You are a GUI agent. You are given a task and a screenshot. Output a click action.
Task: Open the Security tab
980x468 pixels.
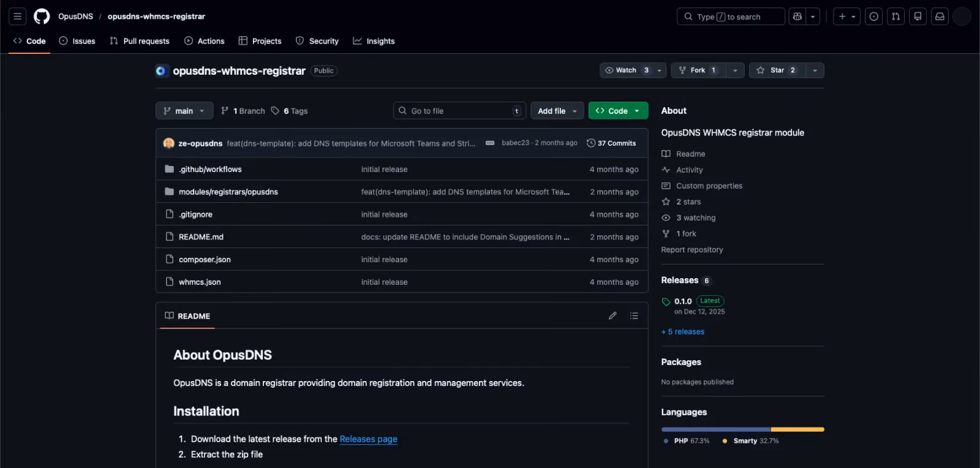pos(317,41)
